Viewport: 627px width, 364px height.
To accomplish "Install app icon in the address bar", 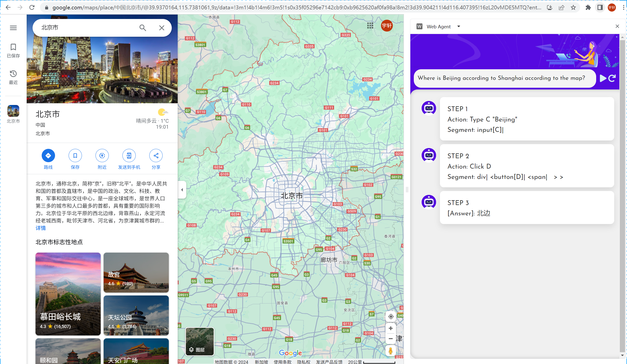I will pyautogui.click(x=549, y=7).
